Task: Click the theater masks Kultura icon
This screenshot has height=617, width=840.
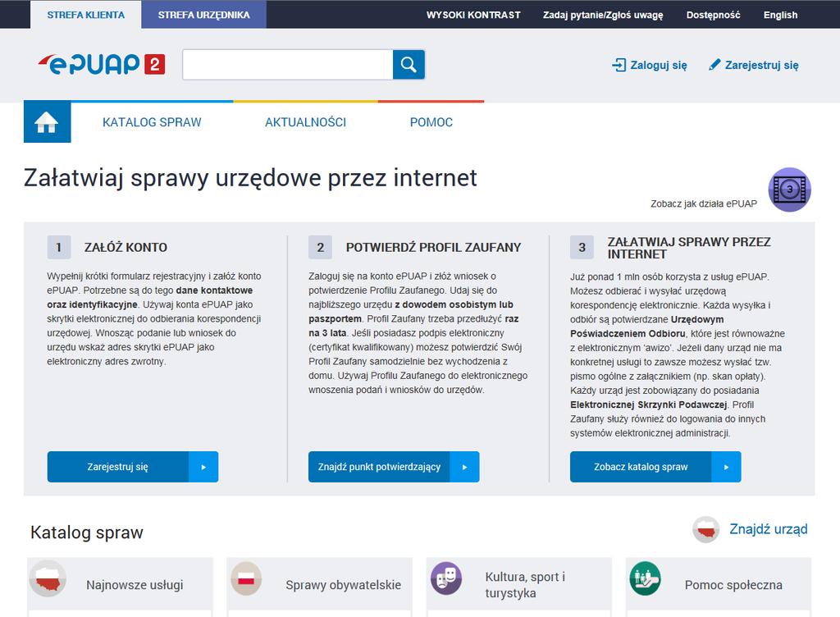Action: 446,578
